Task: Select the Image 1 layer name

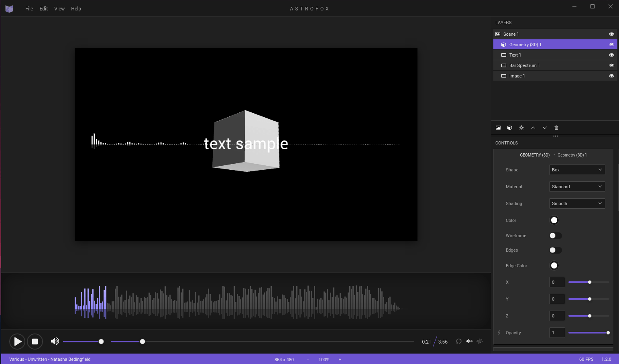Action: click(x=517, y=76)
